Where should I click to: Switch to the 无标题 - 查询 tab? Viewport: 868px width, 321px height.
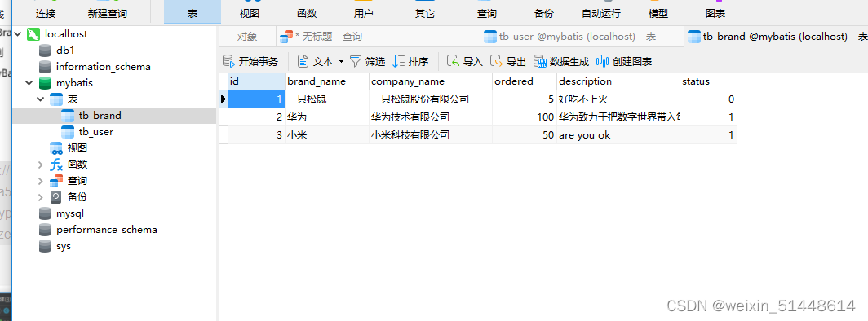(x=378, y=37)
